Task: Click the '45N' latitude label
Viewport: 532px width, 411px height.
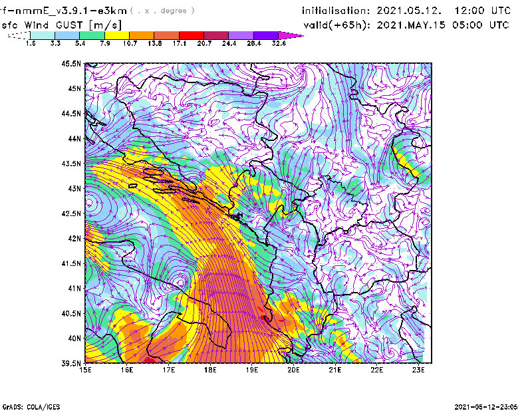Action: [x=74, y=88]
